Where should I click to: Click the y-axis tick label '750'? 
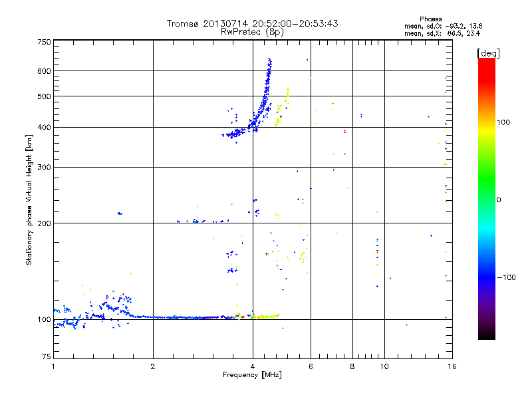(x=44, y=42)
